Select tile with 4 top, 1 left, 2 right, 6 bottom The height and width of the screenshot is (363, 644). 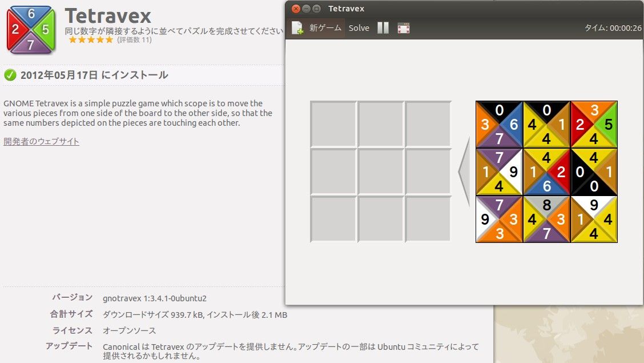point(546,171)
